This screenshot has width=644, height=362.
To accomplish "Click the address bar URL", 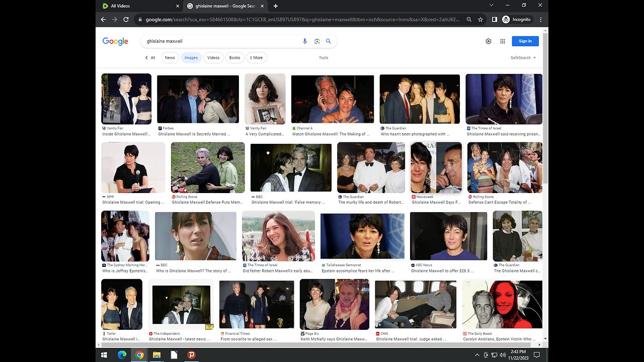I will (302, 20).
